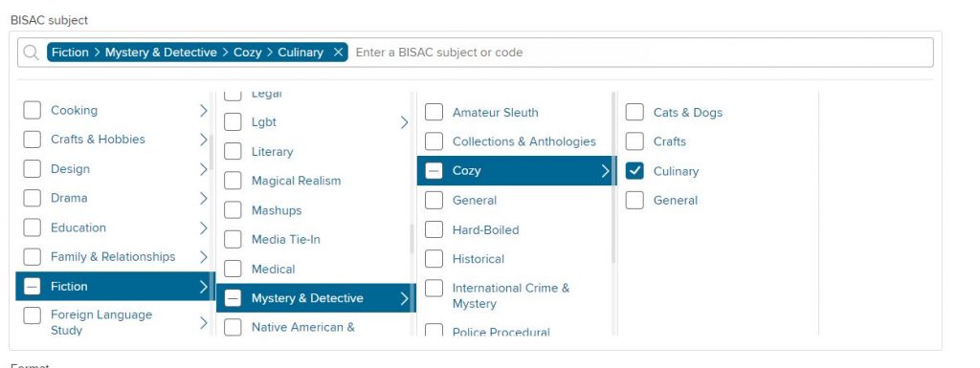980x368 pixels.
Task: Focus the BISAC subject search field
Action: tap(642, 53)
